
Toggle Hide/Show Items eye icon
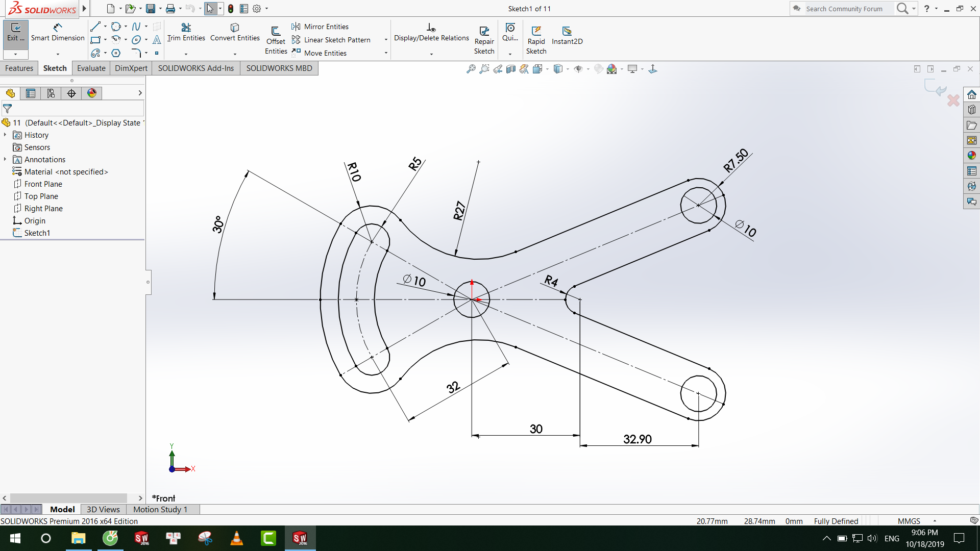click(578, 69)
